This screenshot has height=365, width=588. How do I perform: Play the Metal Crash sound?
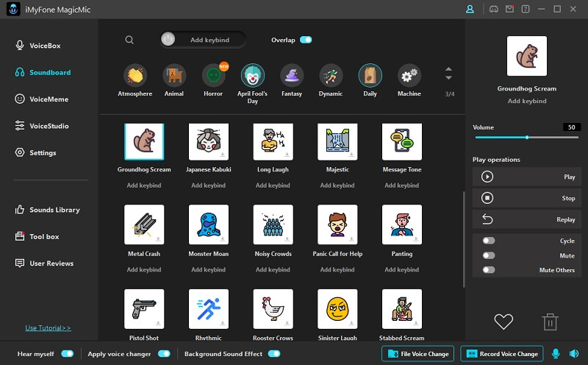click(x=144, y=224)
